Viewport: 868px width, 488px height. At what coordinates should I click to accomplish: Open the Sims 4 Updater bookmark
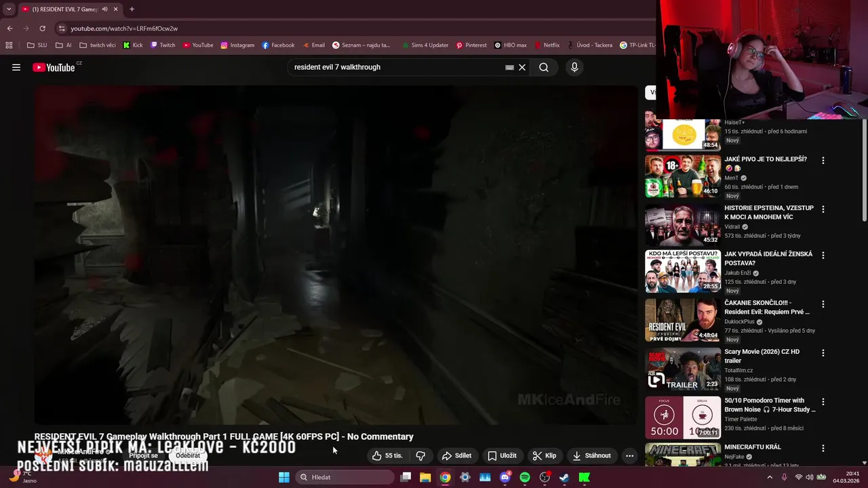[425, 45]
